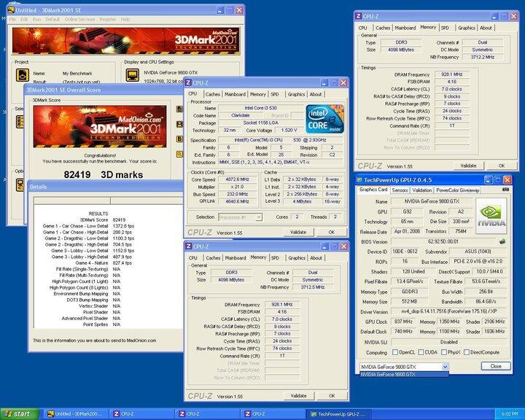Click the Z title icon of the Intel Core i3 CPU-Z window
This screenshot has width=525, height=420.
[188, 82]
